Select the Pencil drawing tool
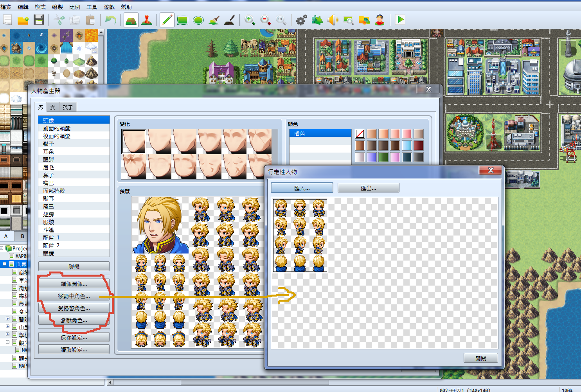This screenshot has width=581, height=392. (167, 20)
